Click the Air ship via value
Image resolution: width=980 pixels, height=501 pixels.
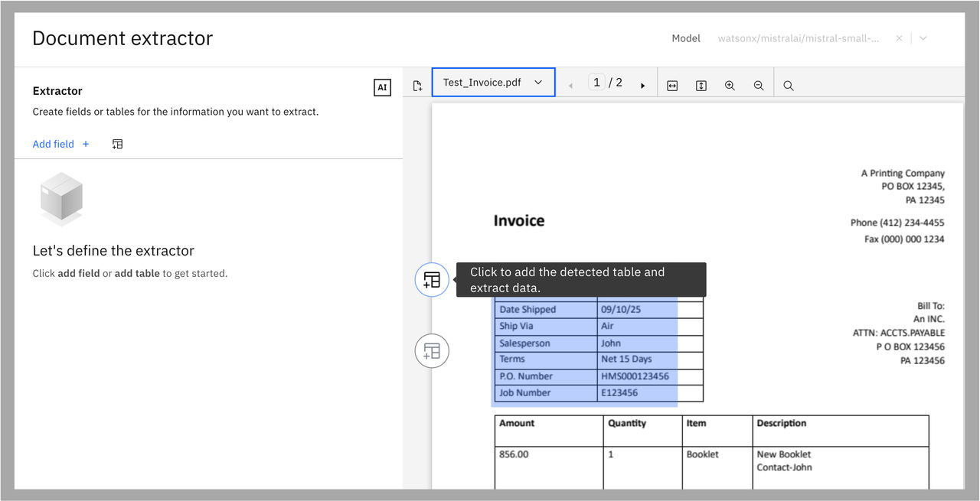click(x=607, y=327)
